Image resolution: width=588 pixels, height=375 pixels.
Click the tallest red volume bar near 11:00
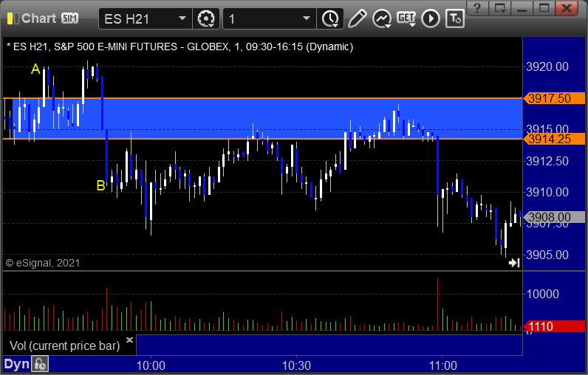437,304
